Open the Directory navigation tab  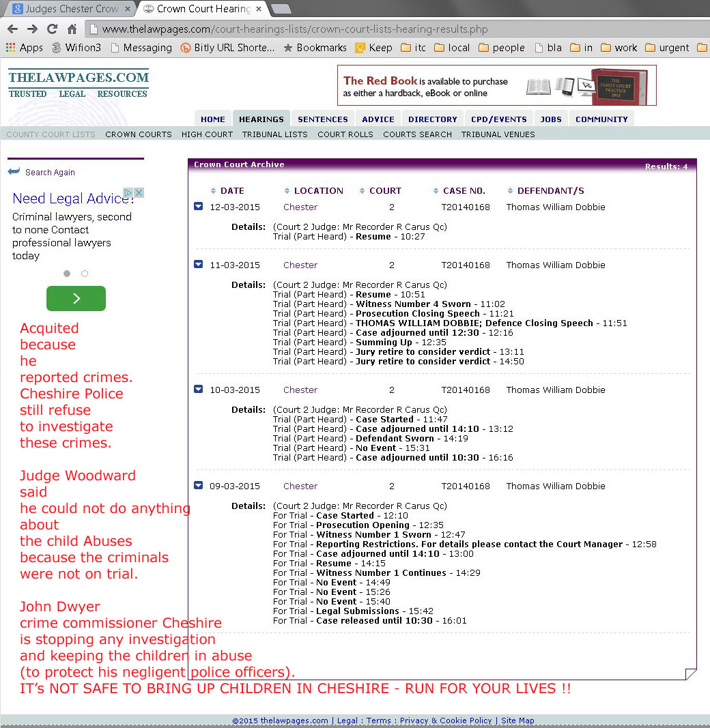[433, 119]
